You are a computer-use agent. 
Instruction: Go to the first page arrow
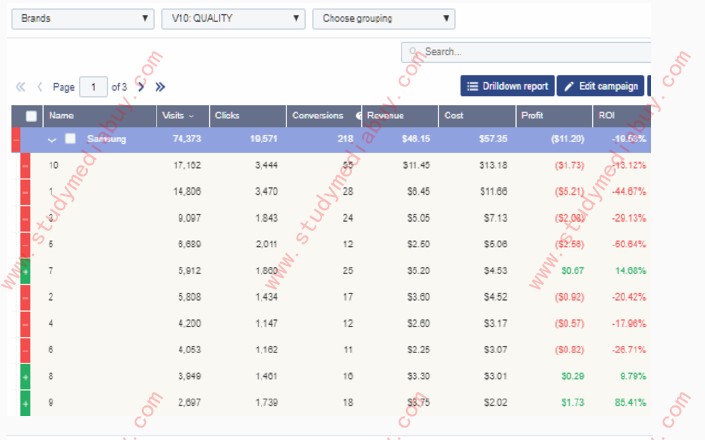point(21,87)
